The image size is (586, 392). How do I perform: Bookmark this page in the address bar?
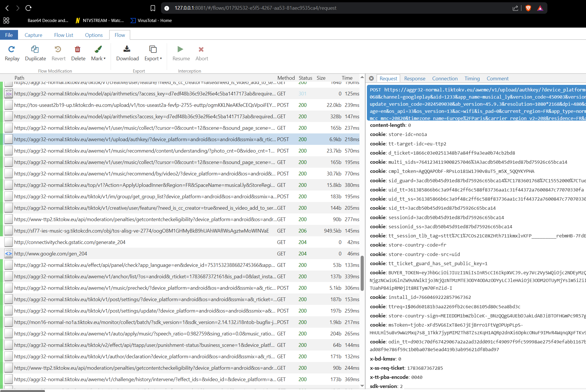tap(153, 8)
